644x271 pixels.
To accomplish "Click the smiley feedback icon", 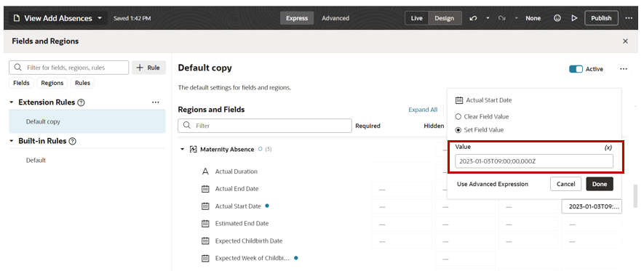I will coord(557,18).
